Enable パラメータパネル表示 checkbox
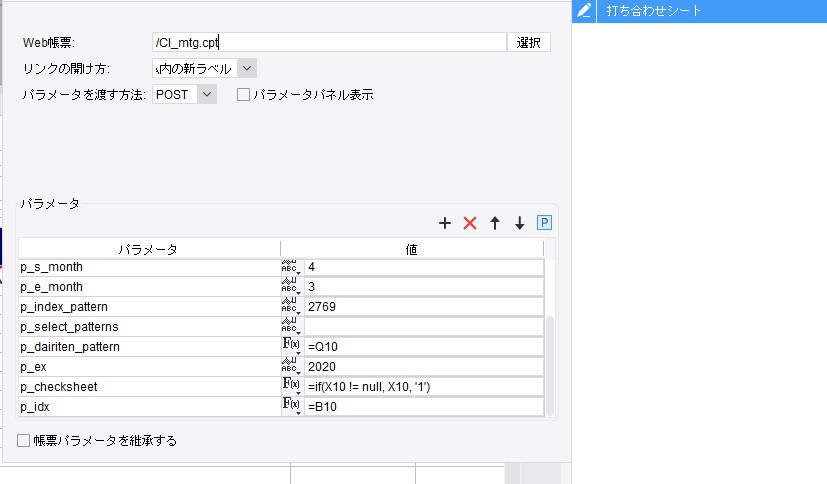Viewport: 827px width, 484px height. coord(243,94)
